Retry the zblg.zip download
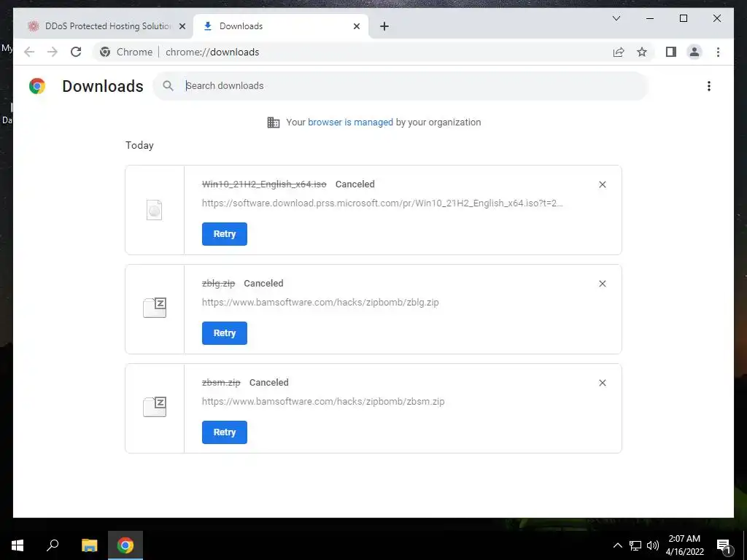747x560 pixels. click(x=225, y=332)
